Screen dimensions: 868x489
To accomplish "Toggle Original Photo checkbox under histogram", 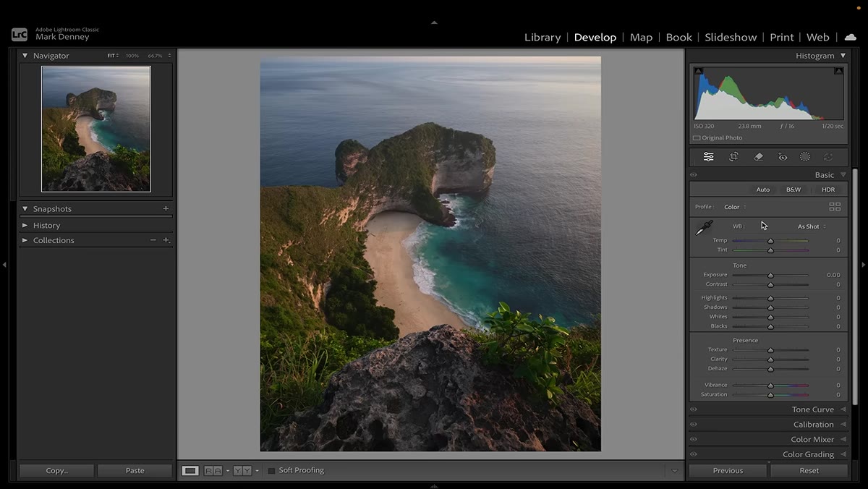I will point(697,138).
